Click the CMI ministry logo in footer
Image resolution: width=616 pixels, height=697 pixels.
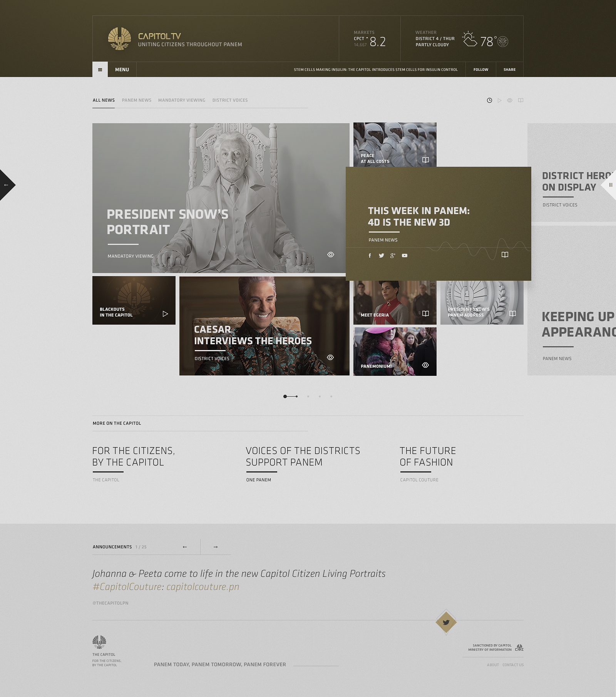tap(519, 648)
